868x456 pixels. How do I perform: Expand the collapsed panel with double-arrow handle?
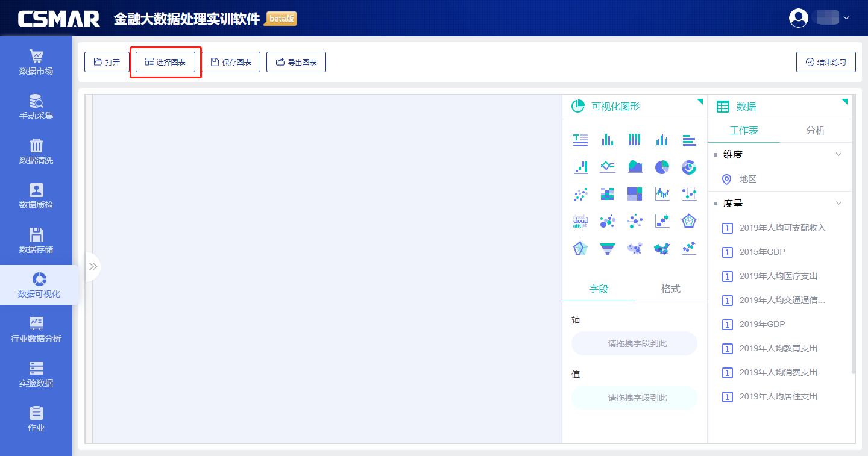click(93, 266)
